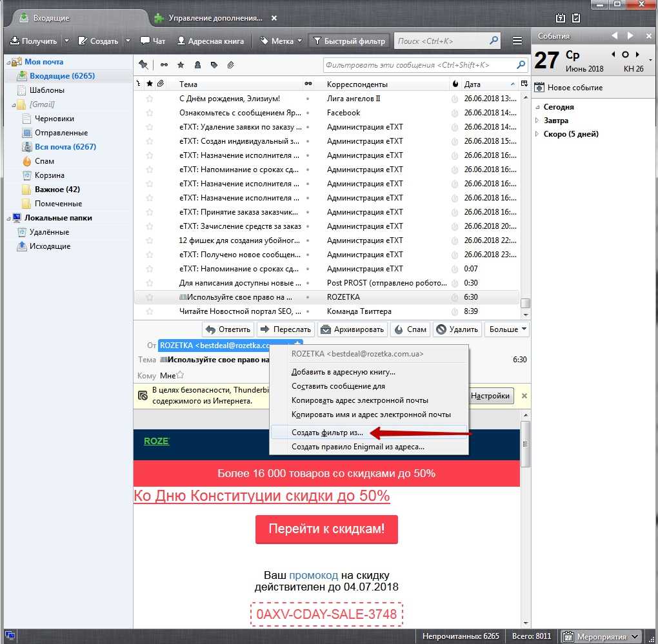Toggle star on the ROZETKA message
658x644 pixels.
[x=150, y=297]
